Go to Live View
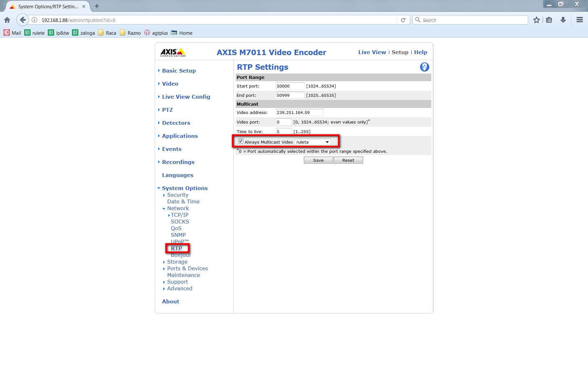588x382 pixels. pos(372,52)
